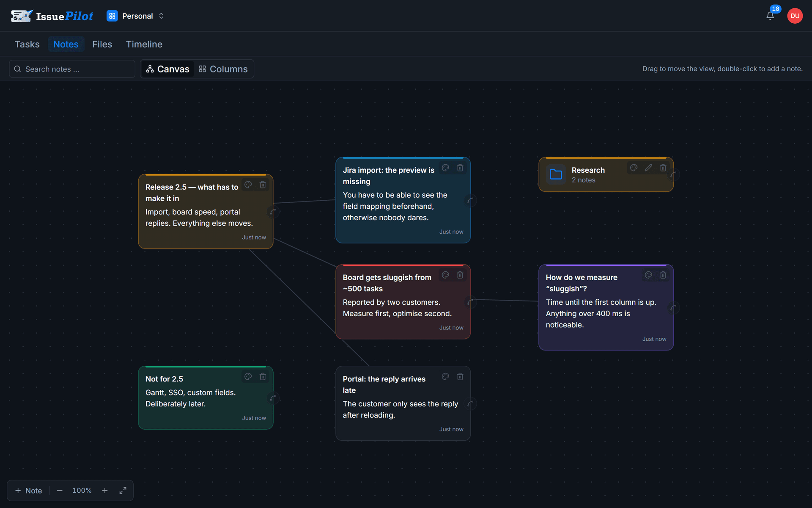Screen dimensions: 812x508
Task: Select 'How do we measure “sluggish”?' title
Action: click(x=582, y=283)
